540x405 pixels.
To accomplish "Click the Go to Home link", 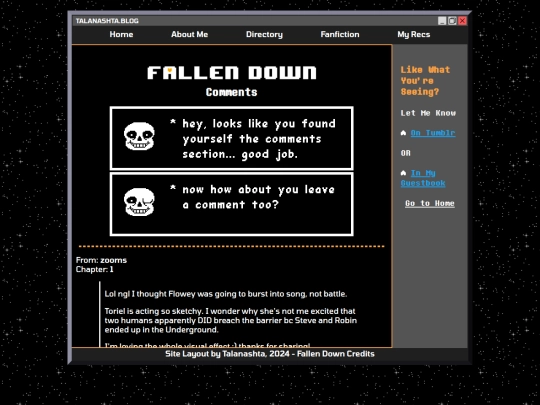I will 430,203.
